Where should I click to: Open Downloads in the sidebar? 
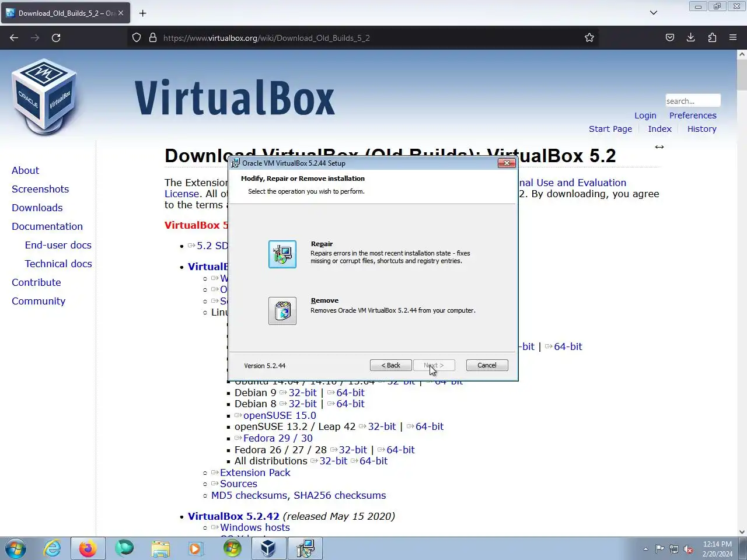[37, 208]
